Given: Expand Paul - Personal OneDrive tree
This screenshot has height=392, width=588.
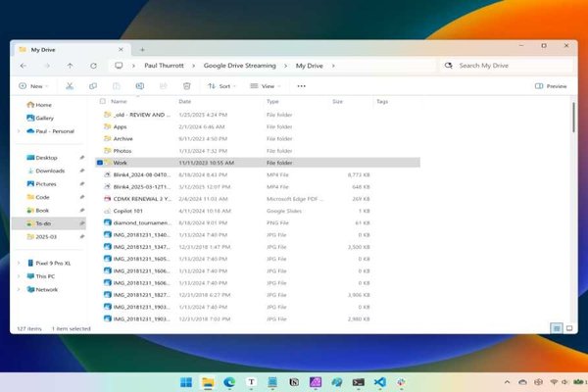Looking at the screenshot, I should pyautogui.click(x=19, y=131).
